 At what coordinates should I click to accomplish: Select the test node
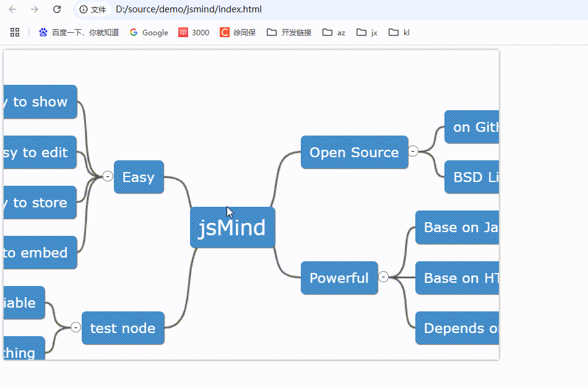point(123,327)
